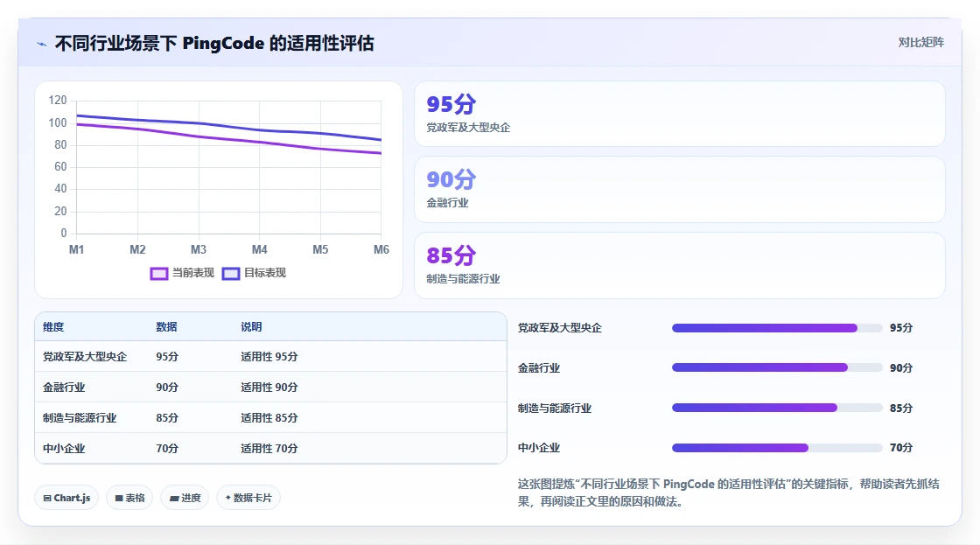Click the M5 axis label on chart
This screenshot has width=980, height=545.
(320, 250)
